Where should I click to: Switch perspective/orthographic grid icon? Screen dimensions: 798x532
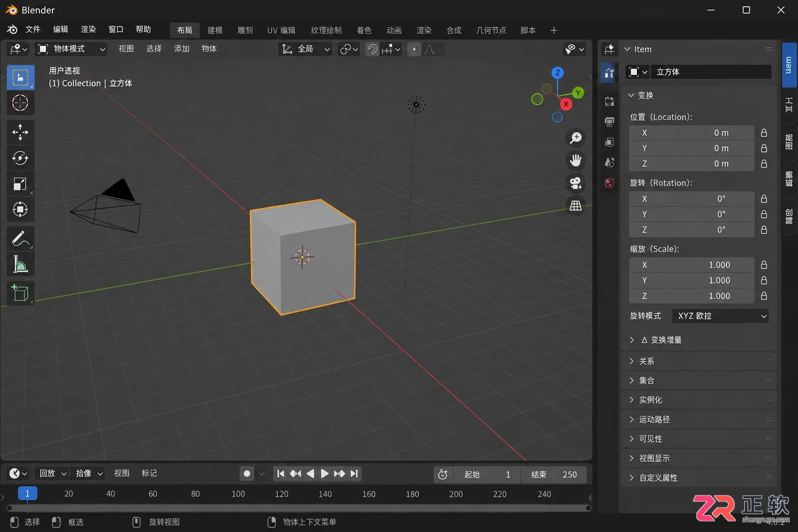(x=576, y=206)
